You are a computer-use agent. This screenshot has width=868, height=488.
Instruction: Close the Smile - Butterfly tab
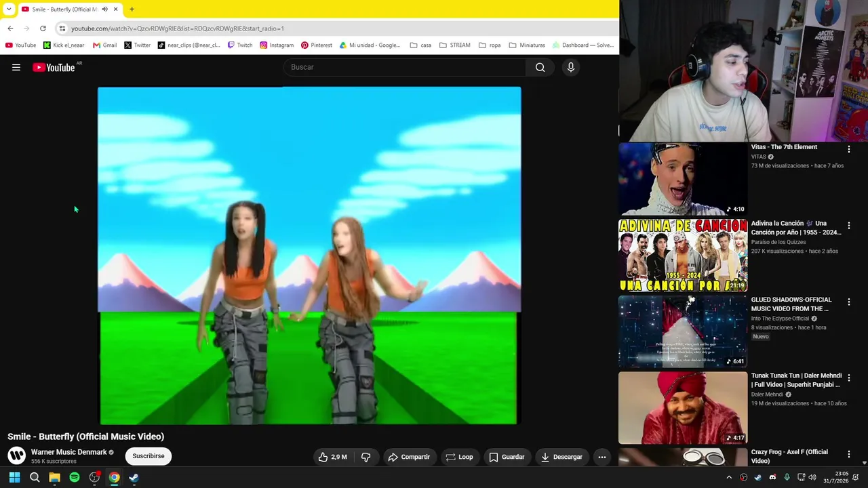pos(116,9)
